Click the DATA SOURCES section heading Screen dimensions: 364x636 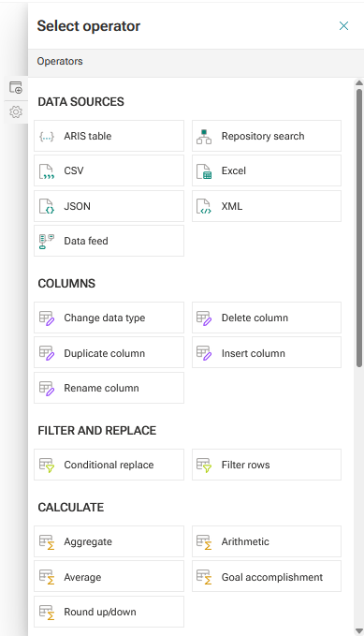[81, 102]
